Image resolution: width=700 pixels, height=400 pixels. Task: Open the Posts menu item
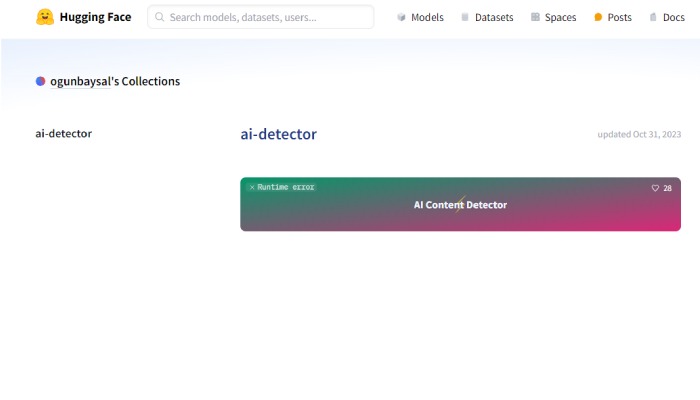point(613,17)
